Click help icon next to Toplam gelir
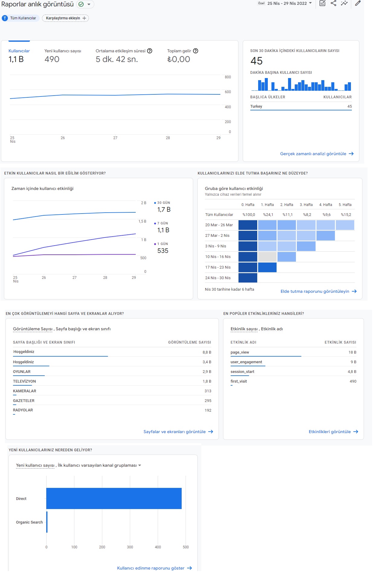 coord(196,51)
